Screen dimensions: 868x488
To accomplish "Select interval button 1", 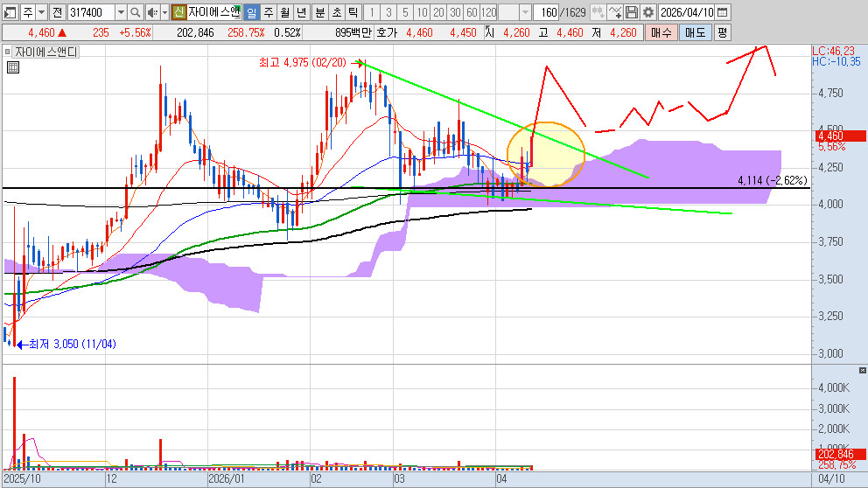I will coord(372,11).
